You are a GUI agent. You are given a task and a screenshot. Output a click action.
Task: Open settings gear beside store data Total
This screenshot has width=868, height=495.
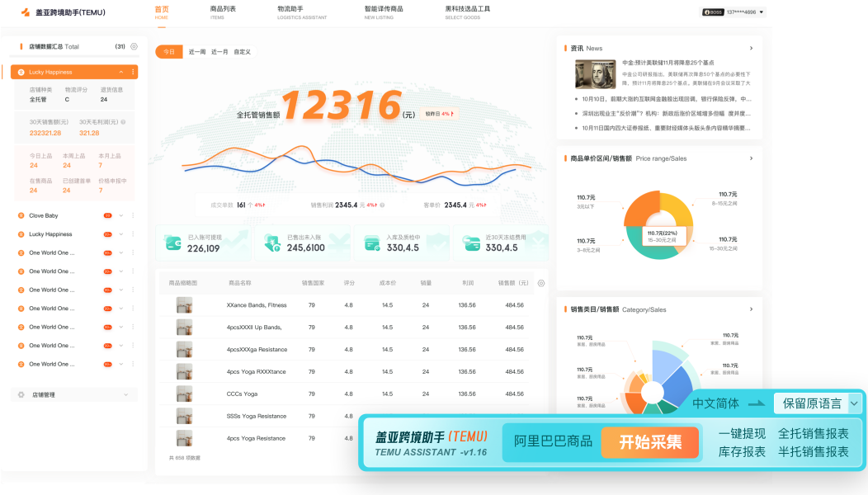(134, 47)
